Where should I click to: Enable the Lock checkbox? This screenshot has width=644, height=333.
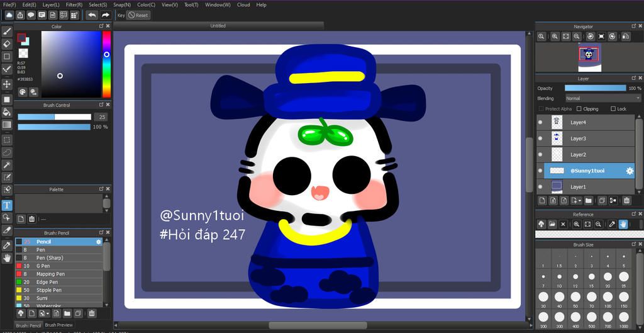pos(613,109)
